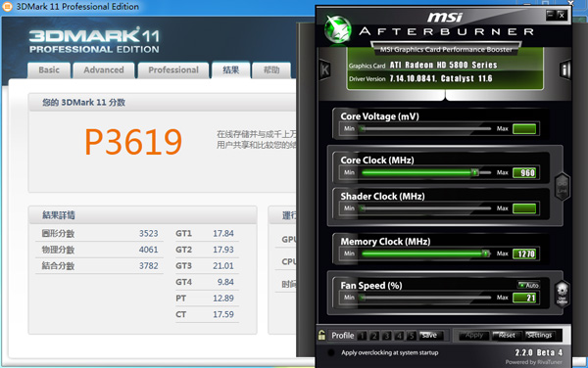
Task: Click the Core Clock value field 960
Action: click(x=524, y=172)
